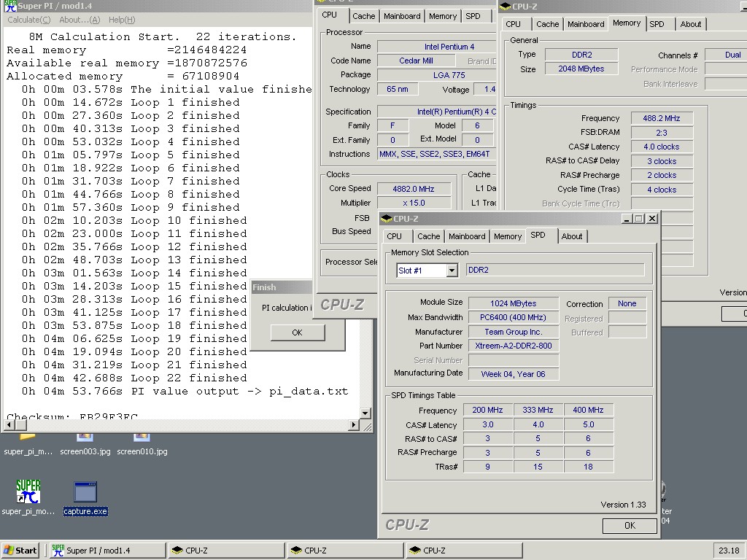Click the Channels # field showing "Dual"
The height and width of the screenshot is (560, 747).
(x=727, y=55)
